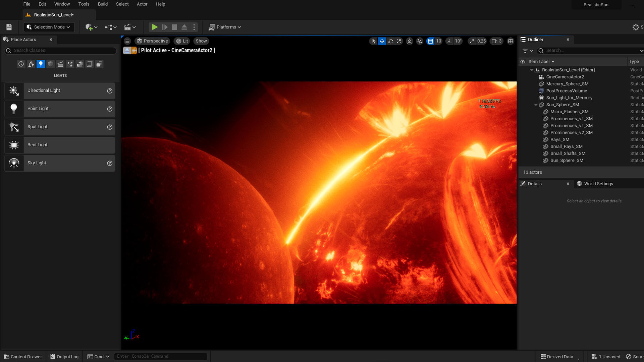The width and height of the screenshot is (644, 362).
Task: Click the Shapes category in Place Actors
Action: click(x=50, y=64)
